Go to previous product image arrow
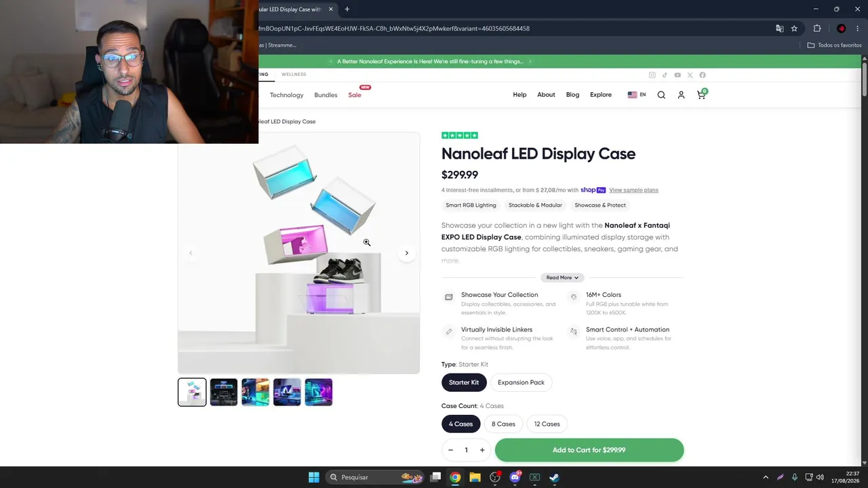 point(191,253)
